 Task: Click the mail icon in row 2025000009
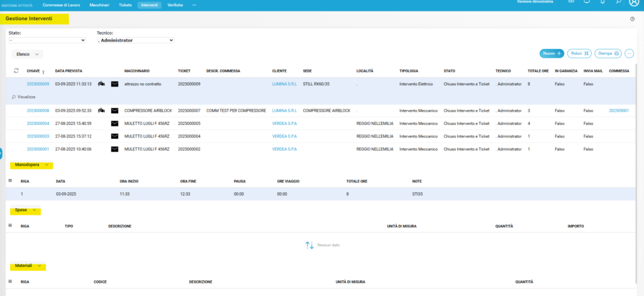click(x=114, y=84)
